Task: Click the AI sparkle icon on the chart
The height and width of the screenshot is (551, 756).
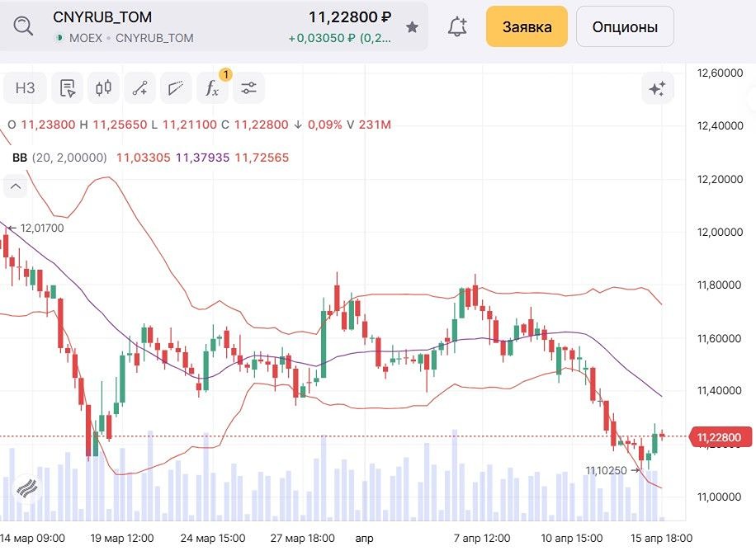Action: pos(658,89)
